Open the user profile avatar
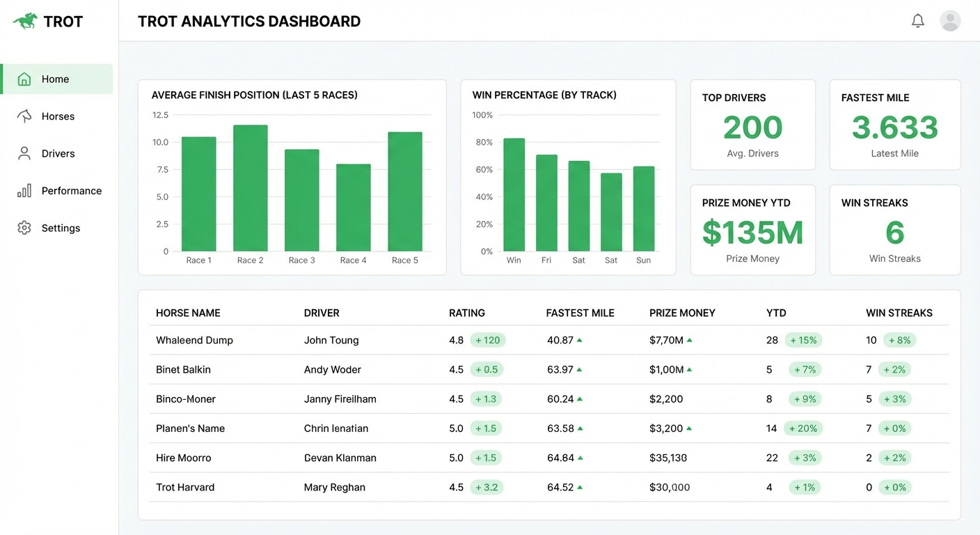This screenshot has width=980, height=535. [x=950, y=21]
